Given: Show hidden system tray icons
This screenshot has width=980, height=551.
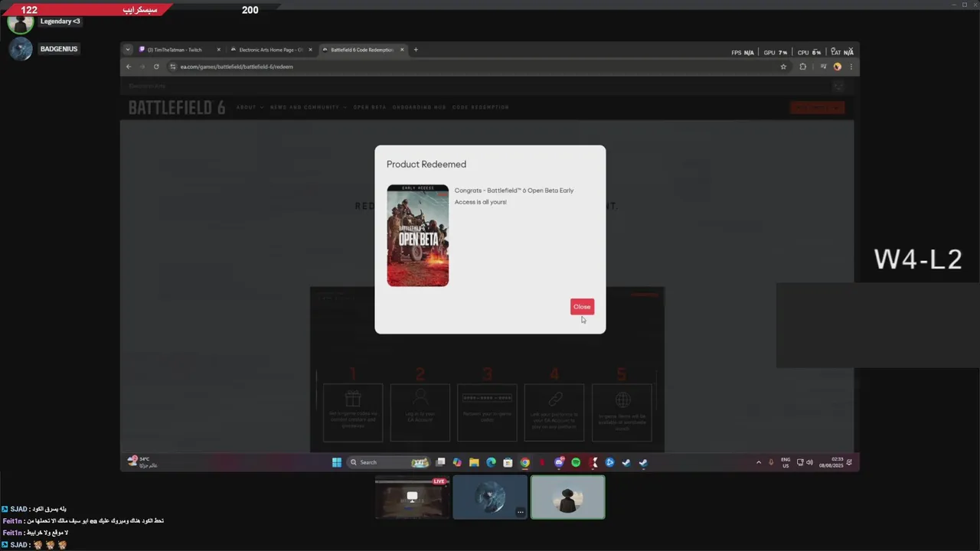Looking at the screenshot, I should click(x=759, y=462).
